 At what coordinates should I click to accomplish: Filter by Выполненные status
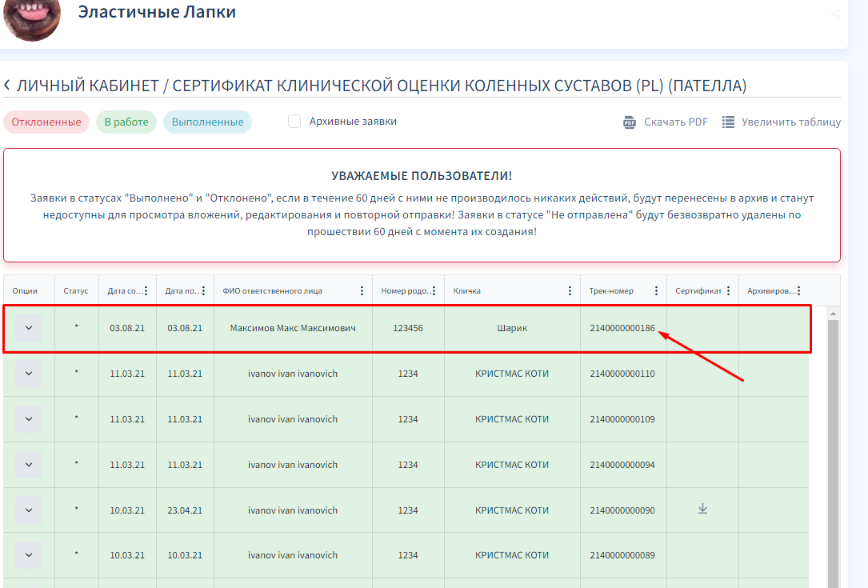[207, 122]
